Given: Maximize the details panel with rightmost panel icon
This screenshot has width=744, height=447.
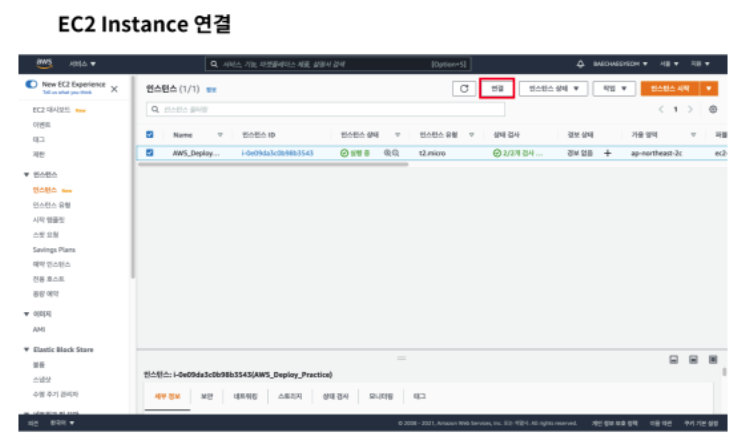Looking at the screenshot, I should 713,360.
